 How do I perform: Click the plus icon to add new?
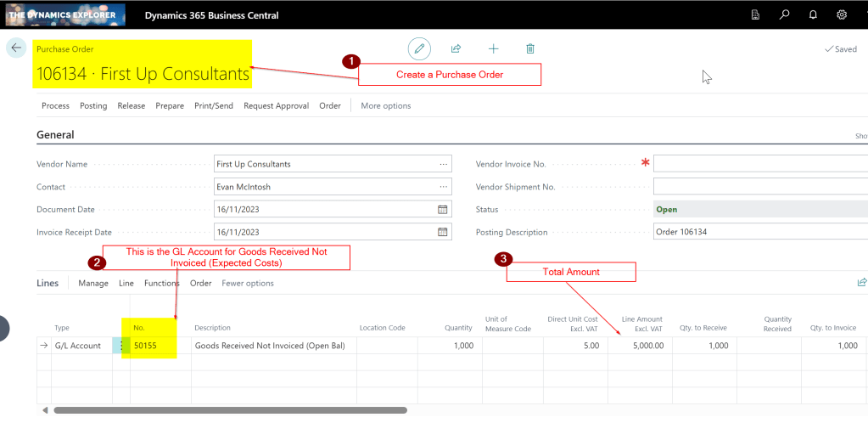(493, 49)
